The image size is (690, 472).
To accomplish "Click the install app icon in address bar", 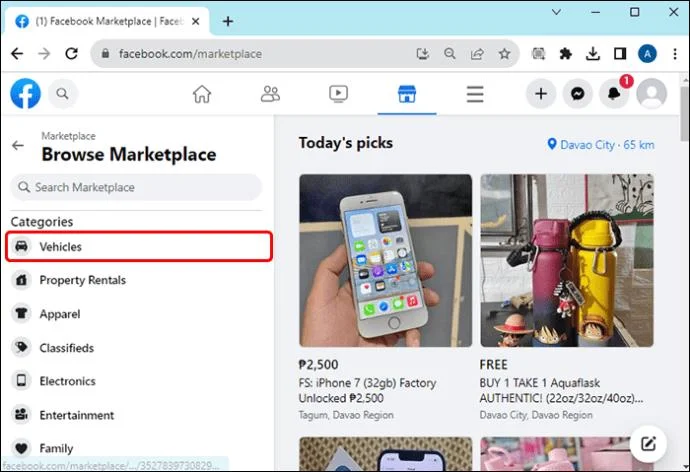I will pos(422,54).
